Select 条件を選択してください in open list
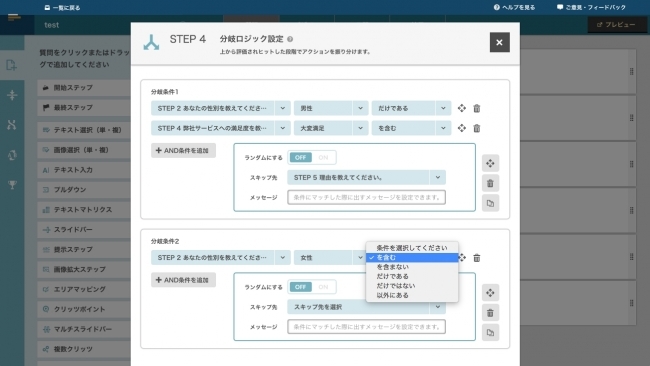The image size is (650, 366). tap(412, 248)
